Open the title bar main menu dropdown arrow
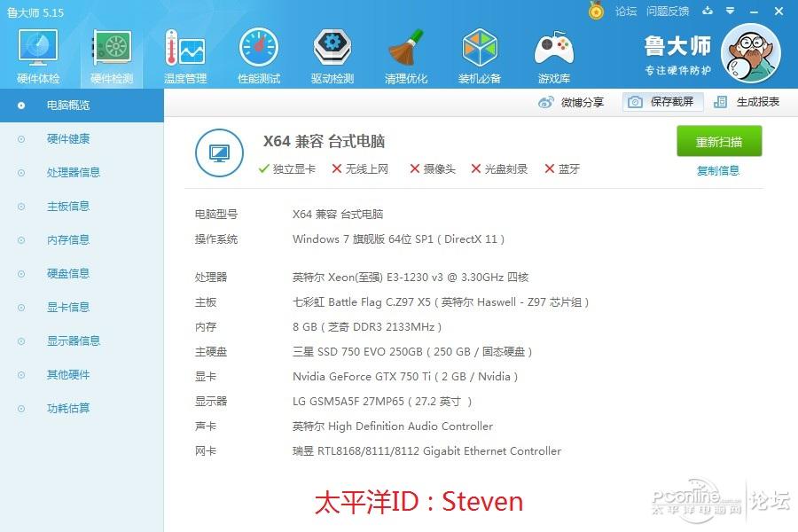 click(x=731, y=11)
